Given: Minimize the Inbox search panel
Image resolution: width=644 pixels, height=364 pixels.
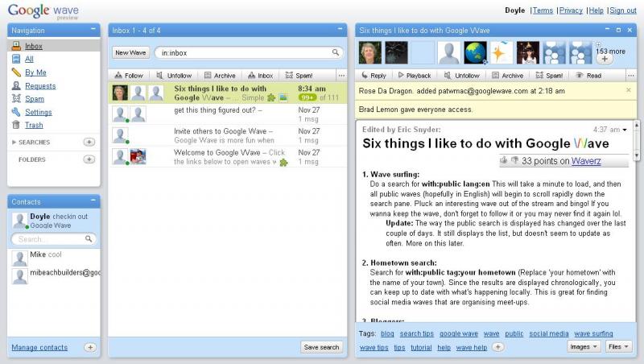Looking at the screenshot, I should click(x=340, y=29).
